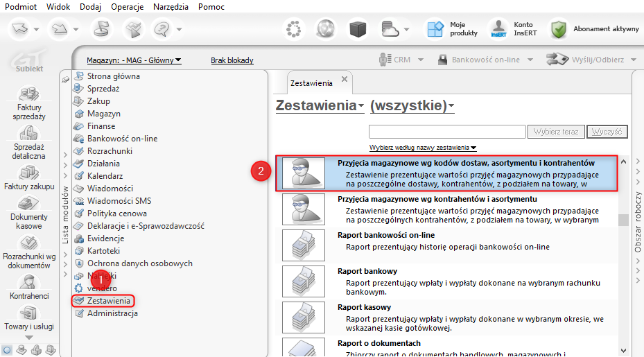This screenshot has height=357, width=644.
Task: Open the Wyślij/Odbierz dropdown arrow
Action: 634,60
